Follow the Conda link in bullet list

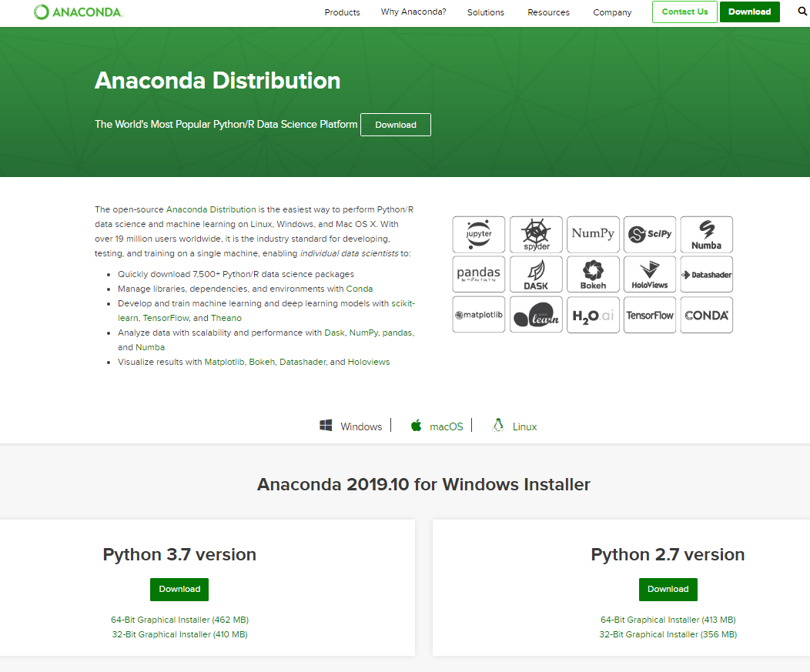point(360,289)
